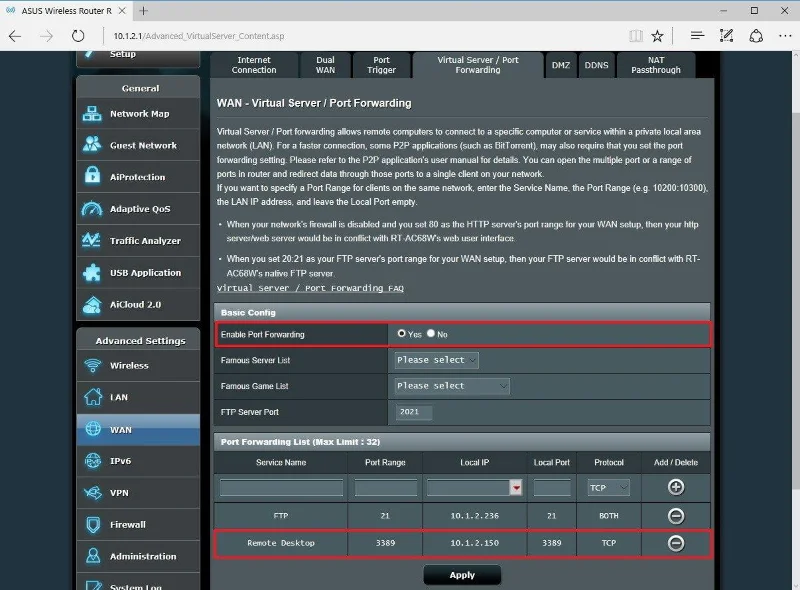Switch to DDNS tab
800x590 pixels.
pos(596,65)
